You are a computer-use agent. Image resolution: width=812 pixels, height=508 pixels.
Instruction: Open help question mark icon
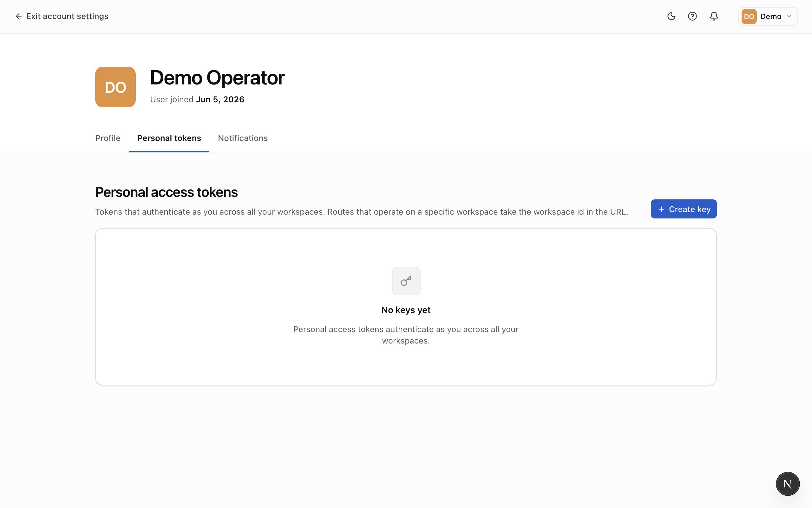(692, 16)
